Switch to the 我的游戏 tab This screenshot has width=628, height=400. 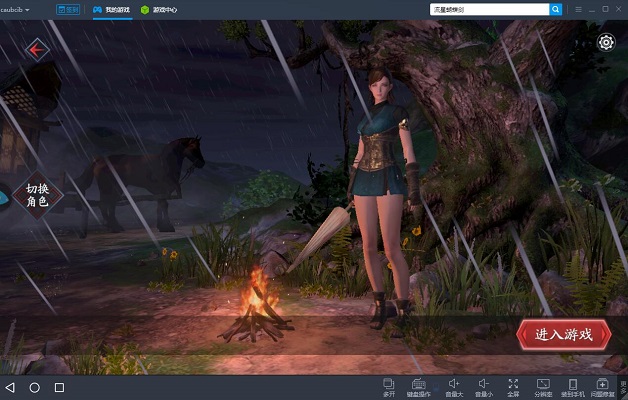pos(112,10)
